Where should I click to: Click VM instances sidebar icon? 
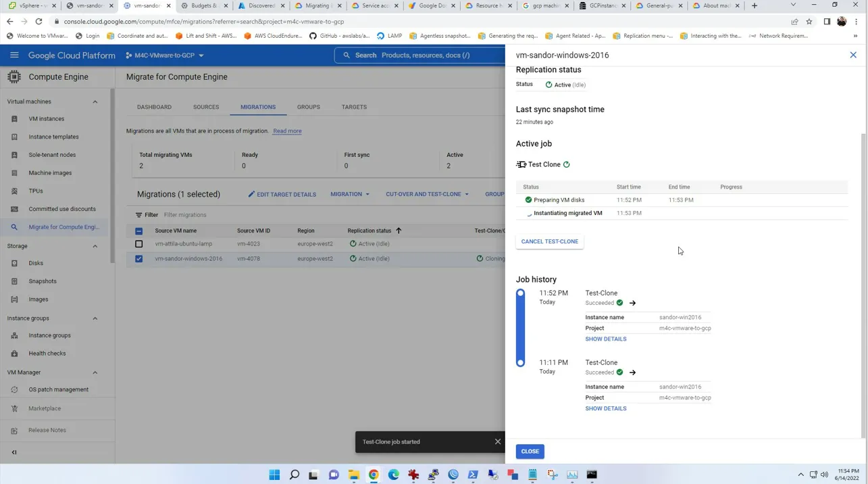tap(14, 119)
